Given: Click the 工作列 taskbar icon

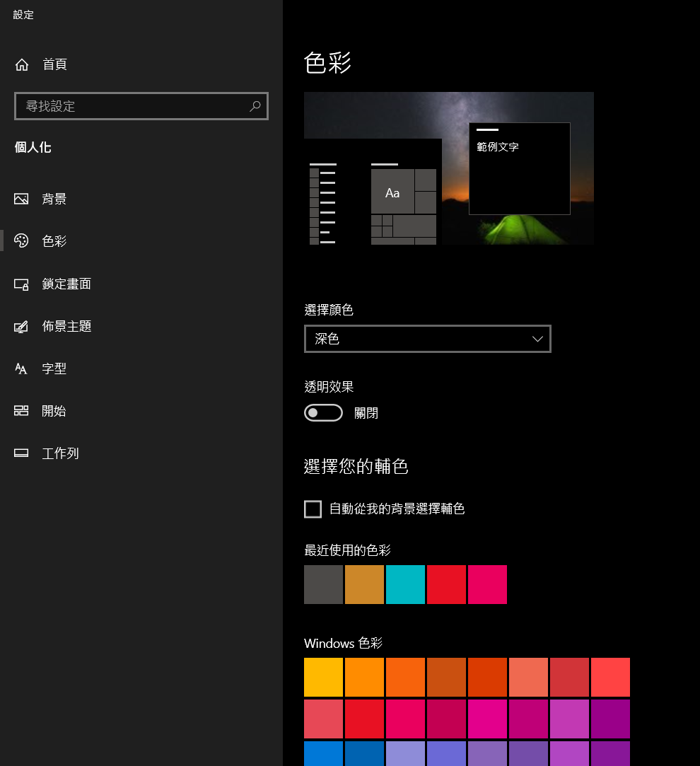Looking at the screenshot, I should pyautogui.click(x=21, y=453).
